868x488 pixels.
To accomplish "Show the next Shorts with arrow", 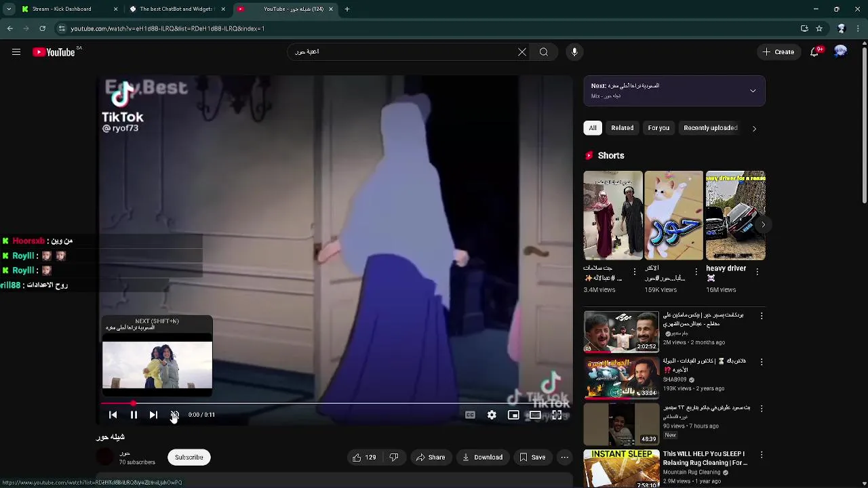I will (x=763, y=224).
